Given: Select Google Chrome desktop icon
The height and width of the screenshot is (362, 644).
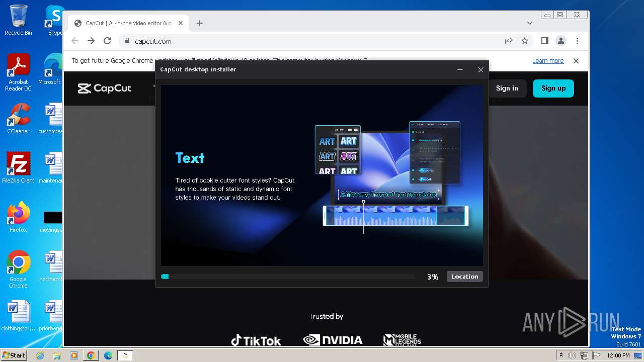Looking at the screenshot, I should pos(18,269).
